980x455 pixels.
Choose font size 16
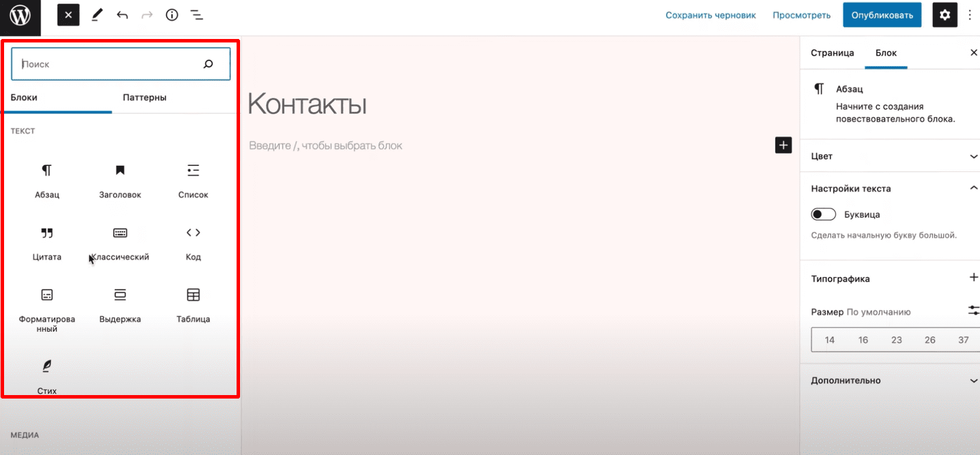(x=863, y=340)
